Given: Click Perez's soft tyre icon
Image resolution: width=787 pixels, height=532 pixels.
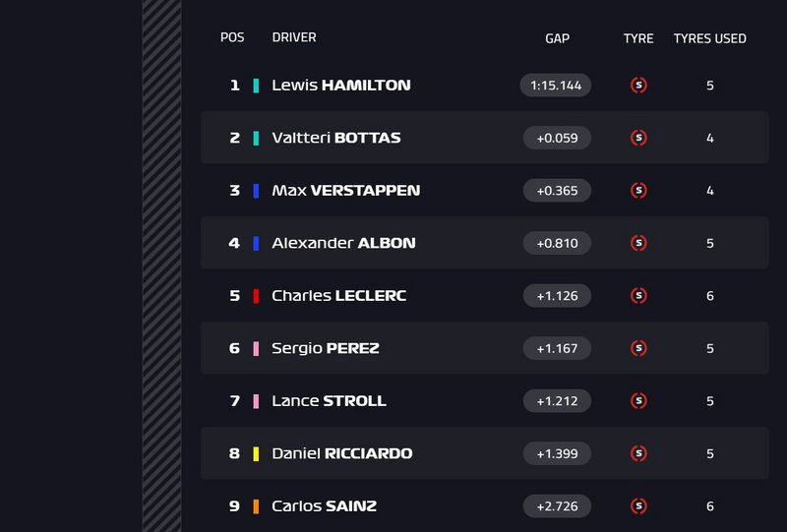Looking at the screenshot, I should coord(638,348).
